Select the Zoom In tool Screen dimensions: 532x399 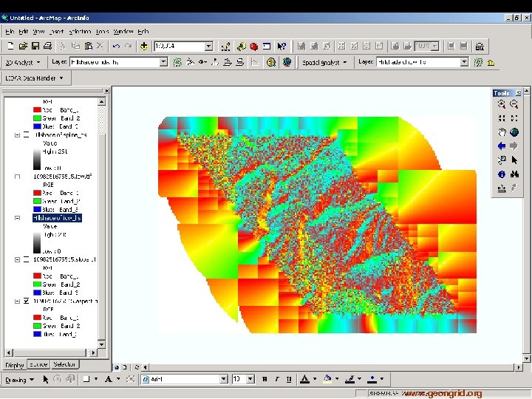coord(502,105)
